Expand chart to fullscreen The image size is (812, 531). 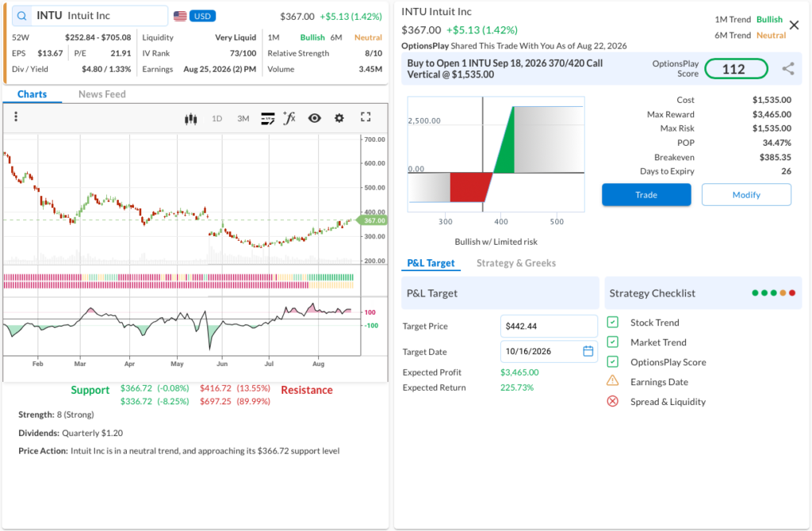point(366,117)
